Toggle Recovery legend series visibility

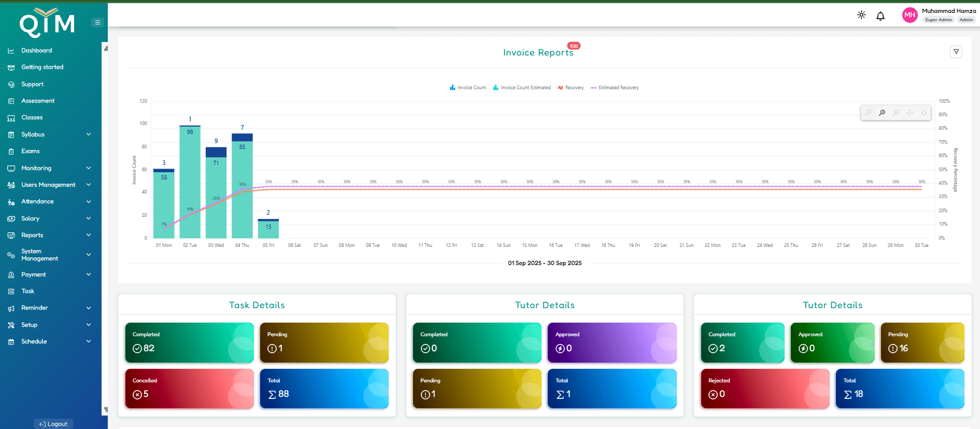(x=571, y=88)
